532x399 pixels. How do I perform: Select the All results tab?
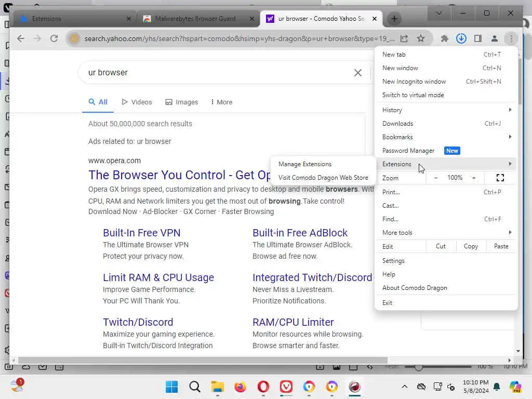[x=98, y=102]
